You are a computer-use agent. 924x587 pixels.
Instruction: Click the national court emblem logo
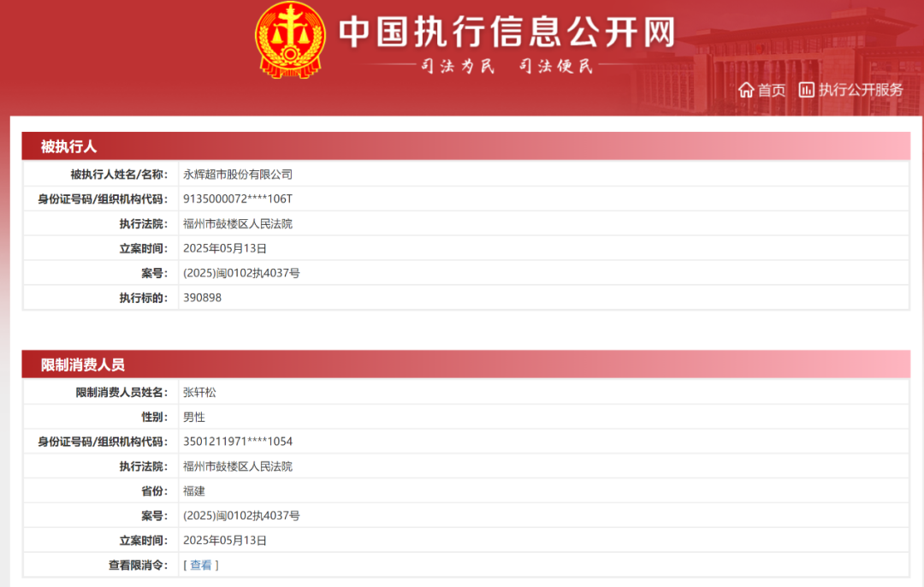pyautogui.click(x=290, y=40)
